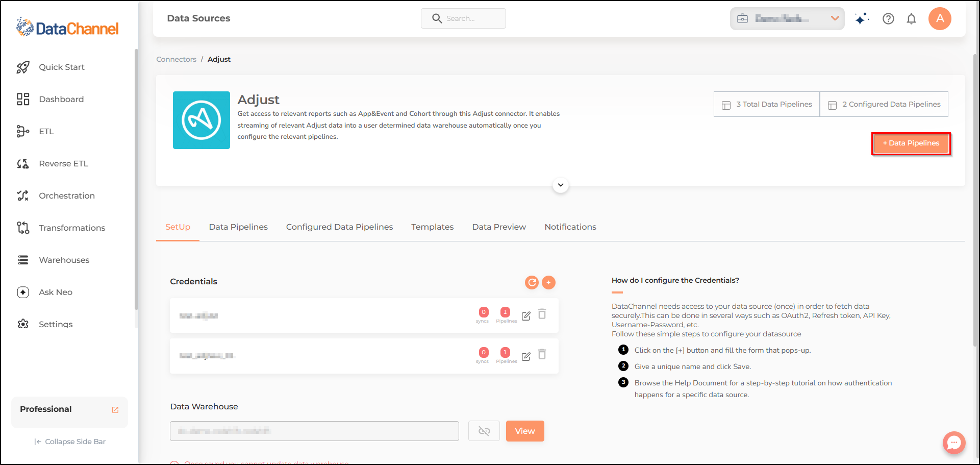
Task: Click the DataChannel logo
Action: coord(67,27)
